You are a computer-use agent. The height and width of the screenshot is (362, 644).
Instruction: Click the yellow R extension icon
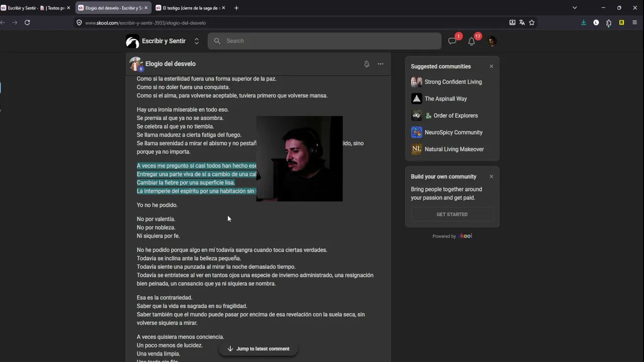point(621,23)
